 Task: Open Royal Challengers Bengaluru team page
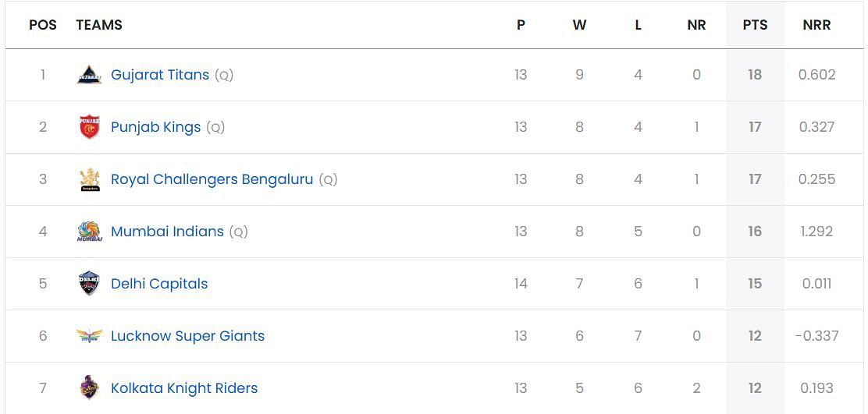tap(212, 179)
